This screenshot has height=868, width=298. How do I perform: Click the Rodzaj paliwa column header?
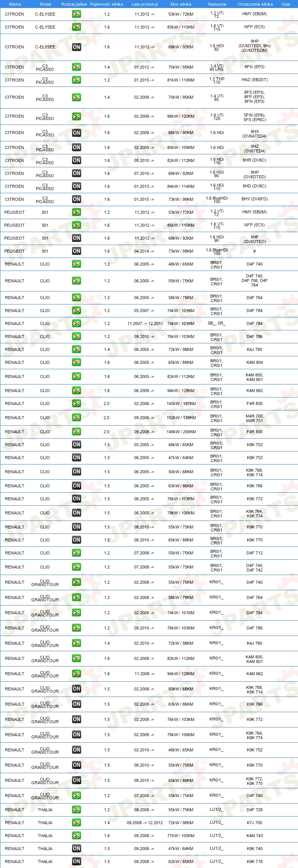74,4
